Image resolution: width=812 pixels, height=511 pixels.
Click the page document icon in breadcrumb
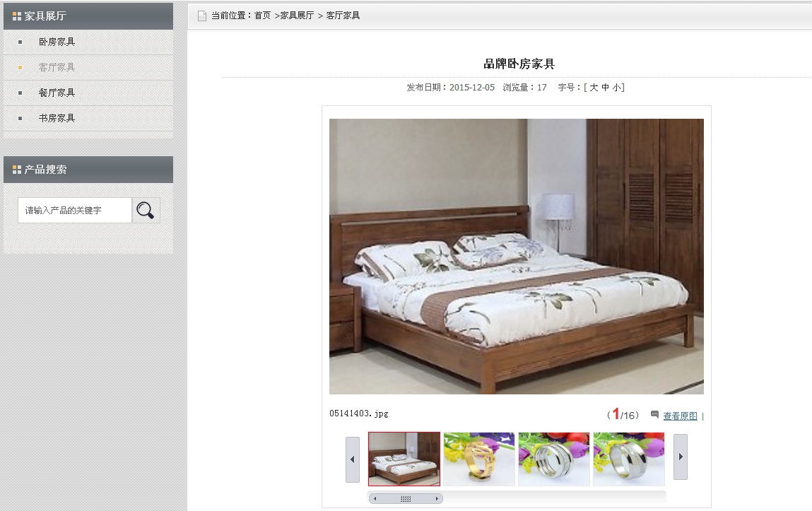pyautogui.click(x=202, y=16)
